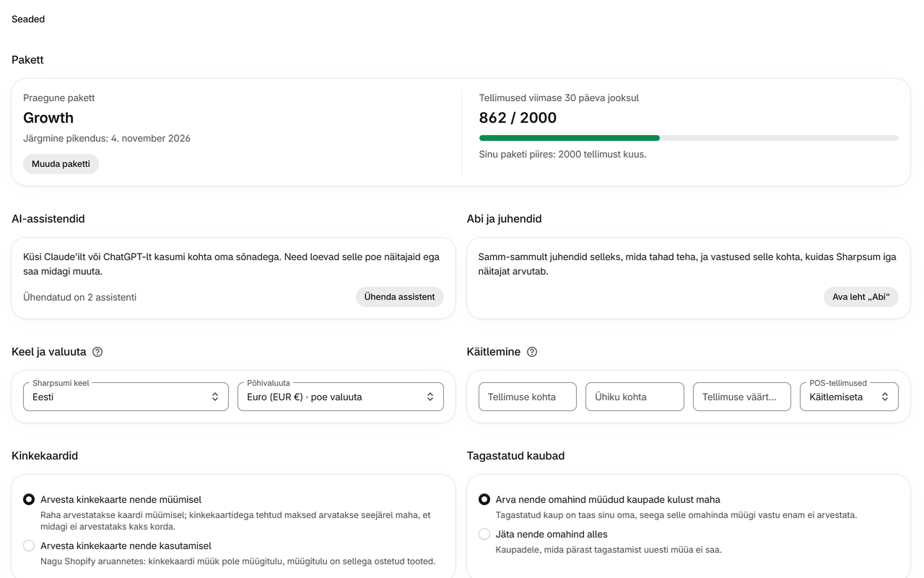Click the Ühenda assistent button

(x=400, y=297)
